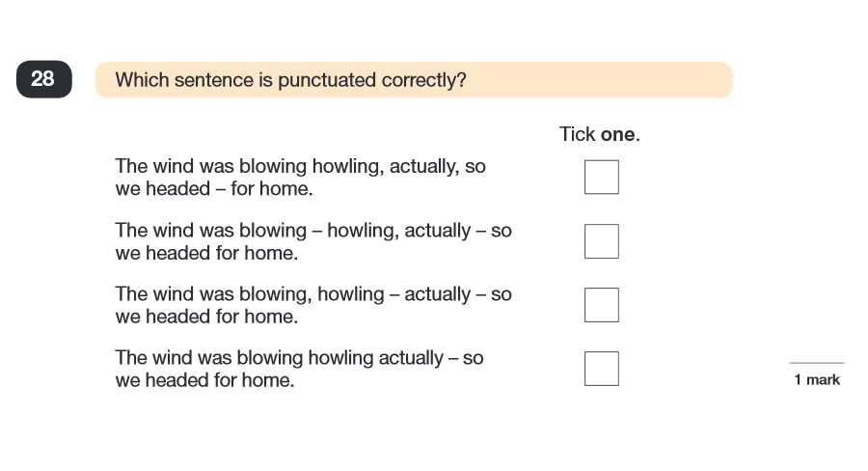Select the text 'The wind was blowing howling actually – so'
868x471 pixels.
(299, 358)
